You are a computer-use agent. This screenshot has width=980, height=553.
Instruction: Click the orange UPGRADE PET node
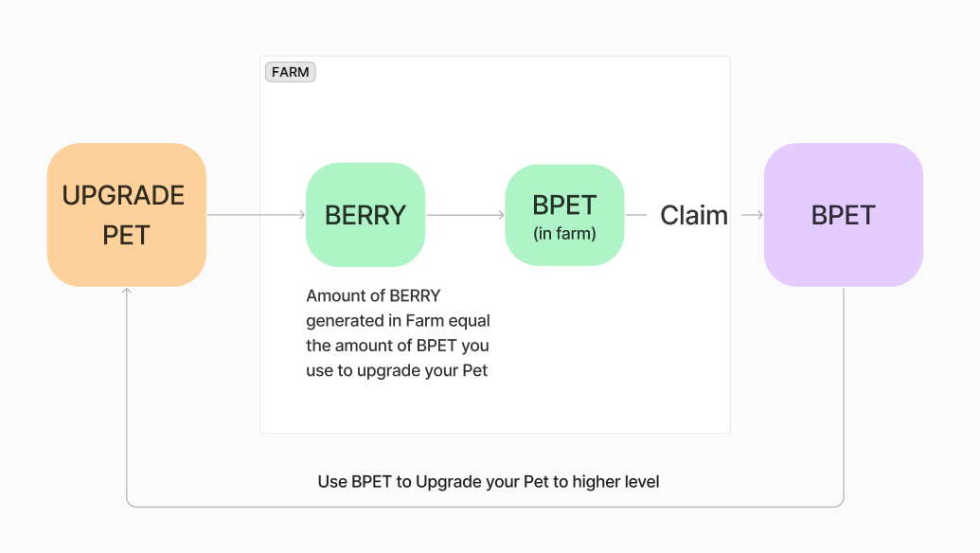[126, 215]
